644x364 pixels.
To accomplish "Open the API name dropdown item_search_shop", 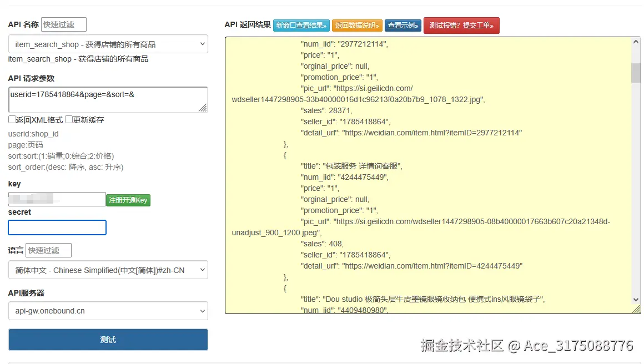I will [108, 44].
